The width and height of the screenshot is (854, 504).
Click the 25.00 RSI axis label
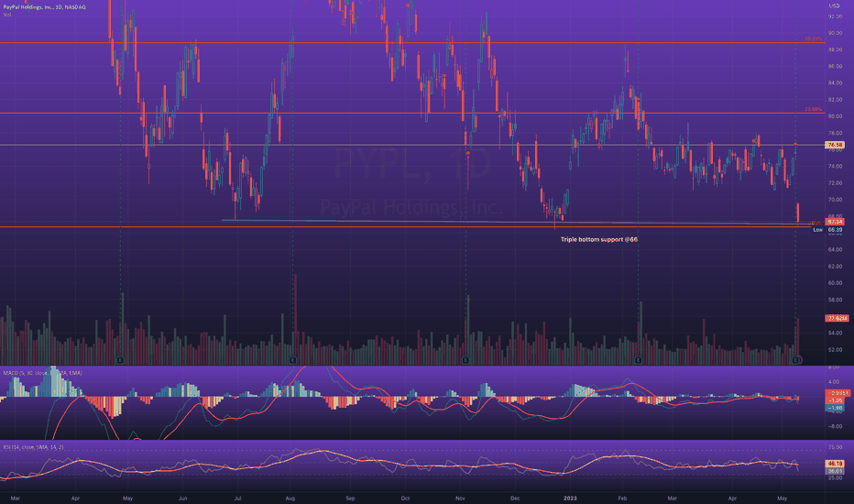(x=835, y=477)
